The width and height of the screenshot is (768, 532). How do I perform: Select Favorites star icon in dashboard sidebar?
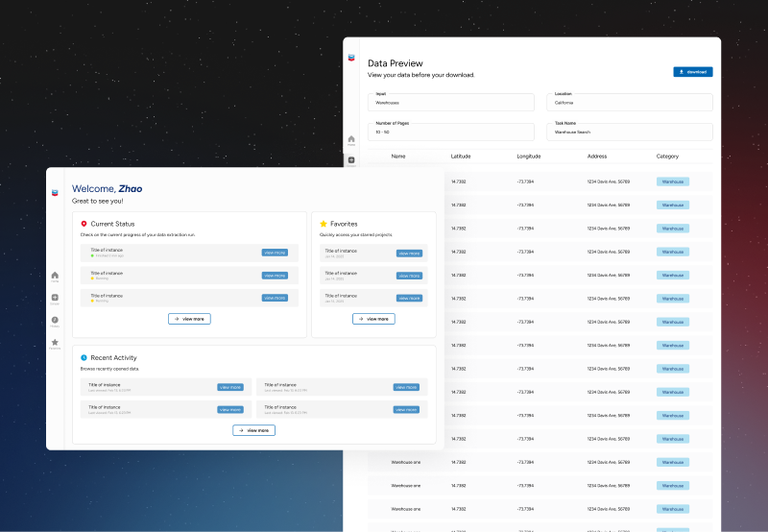55,342
